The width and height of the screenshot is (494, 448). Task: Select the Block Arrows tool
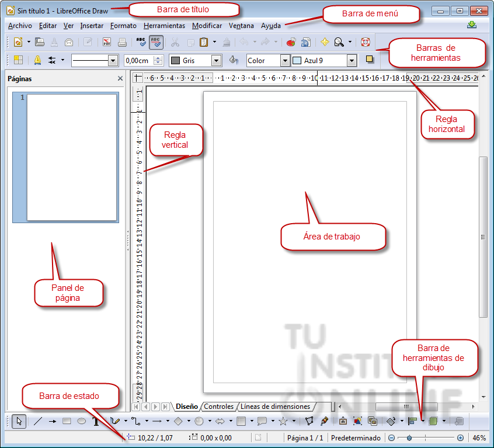[x=220, y=421]
